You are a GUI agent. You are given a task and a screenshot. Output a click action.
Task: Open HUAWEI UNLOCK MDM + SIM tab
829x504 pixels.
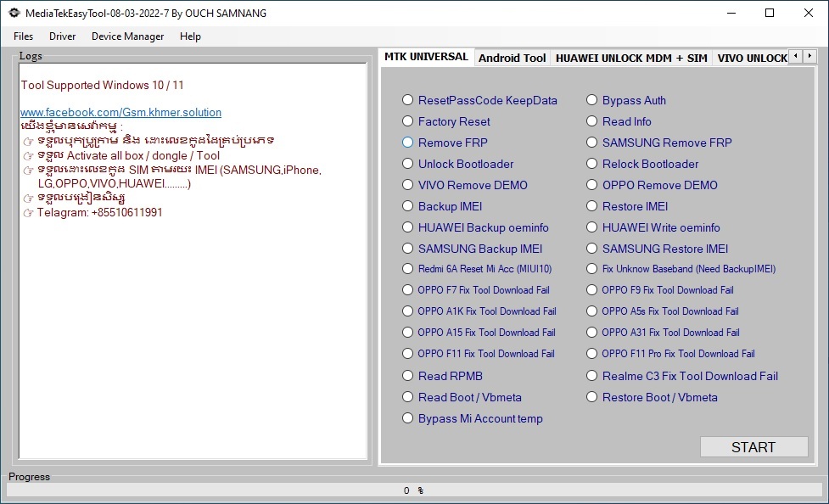click(x=631, y=58)
